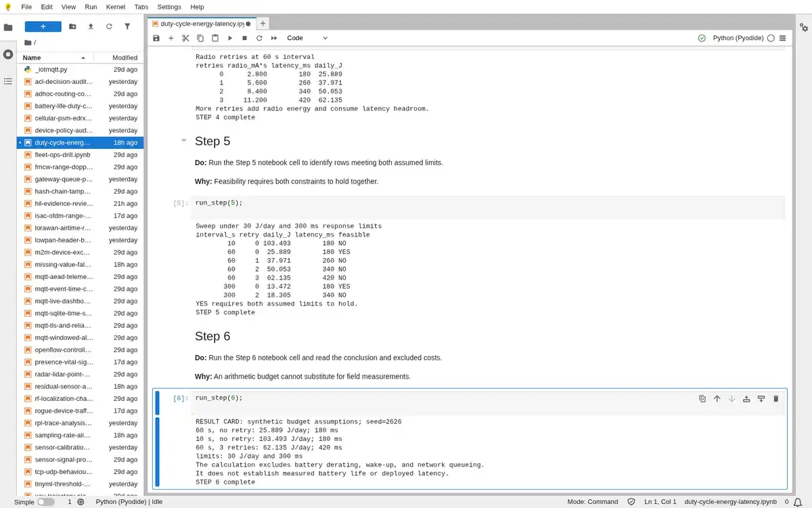The height and width of the screenshot is (508, 812).
Task: Create a new folder in file browser
Action: [72, 26]
